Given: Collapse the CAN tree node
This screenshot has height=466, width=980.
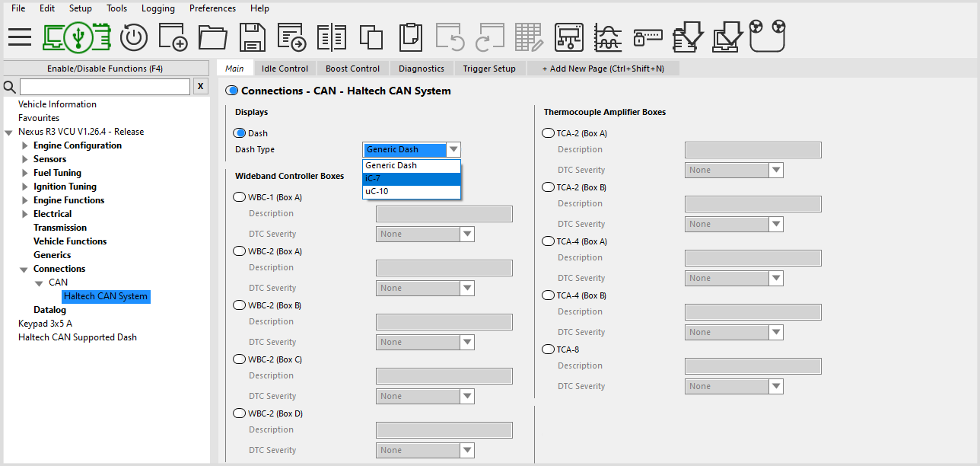Looking at the screenshot, I should coord(39,282).
